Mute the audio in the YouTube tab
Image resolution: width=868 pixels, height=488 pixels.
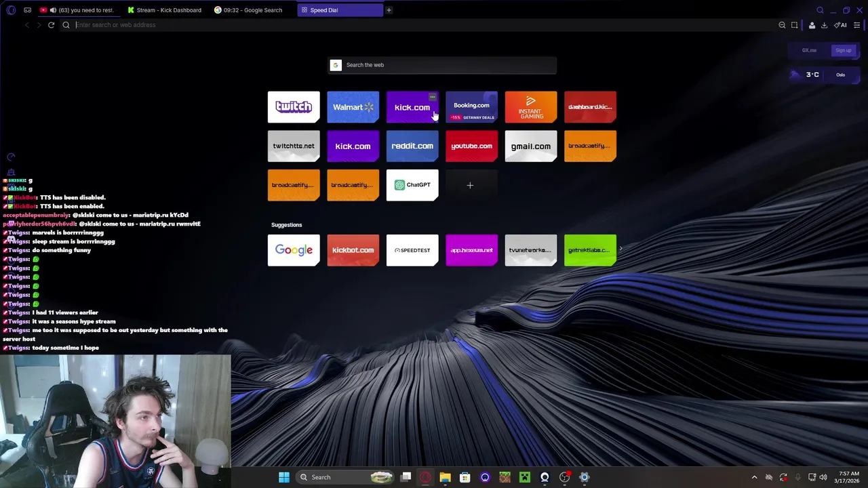(53, 10)
